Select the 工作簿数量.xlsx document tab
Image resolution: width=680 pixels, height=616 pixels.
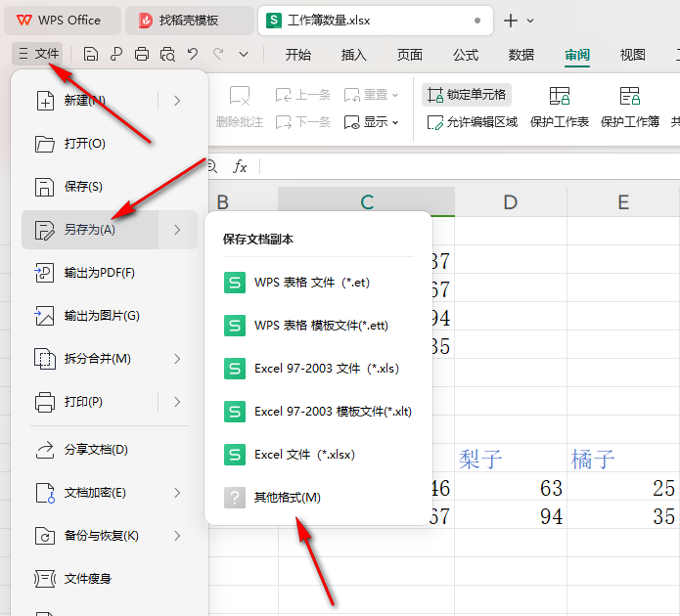[x=375, y=21]
